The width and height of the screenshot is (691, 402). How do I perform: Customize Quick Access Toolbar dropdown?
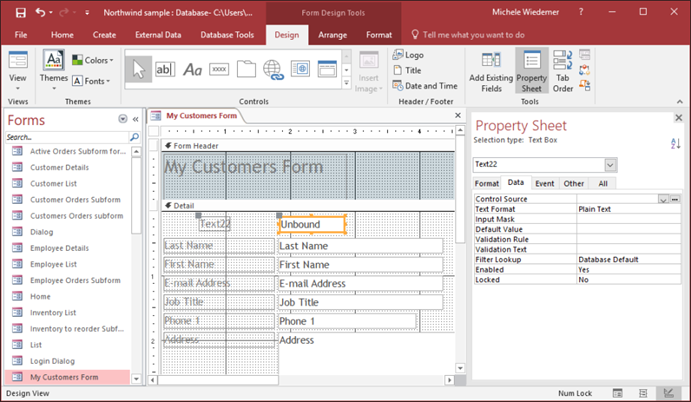click(87, 13)
